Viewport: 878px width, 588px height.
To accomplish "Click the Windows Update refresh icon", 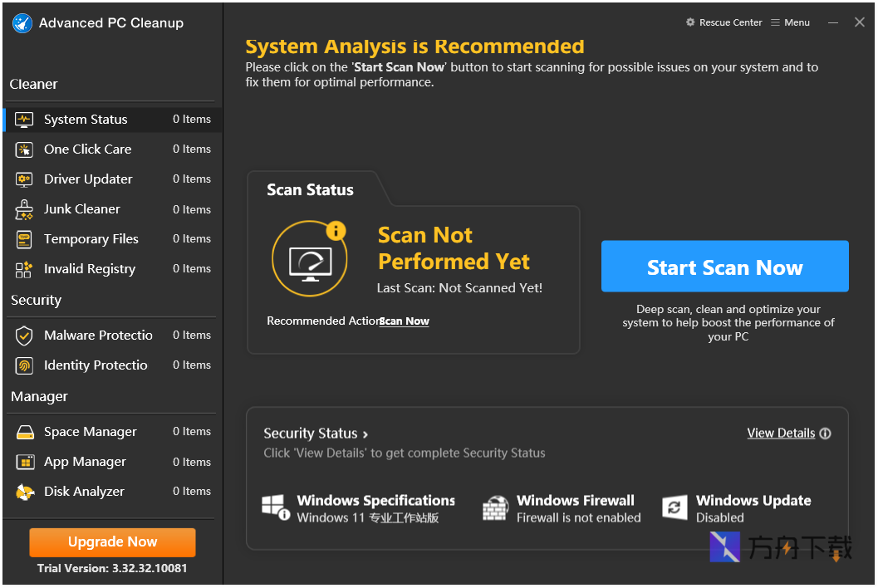I will pyautogui.click(x=674, y=507).
